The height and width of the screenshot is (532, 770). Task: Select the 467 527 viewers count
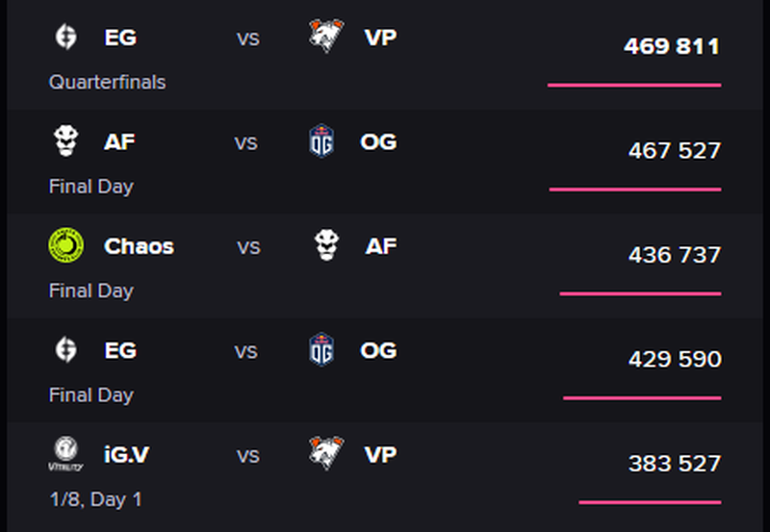(675, 150)
